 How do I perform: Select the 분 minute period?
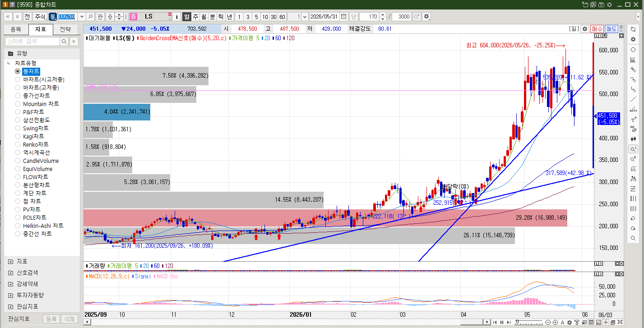click(212, 17)
